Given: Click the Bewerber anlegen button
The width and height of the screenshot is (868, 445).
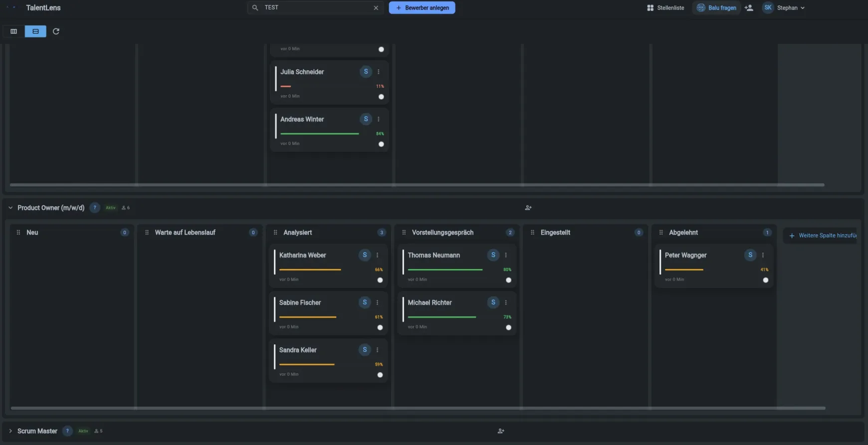Looking at the screenshot, I should pyautogui.click(x=422, y=8).
